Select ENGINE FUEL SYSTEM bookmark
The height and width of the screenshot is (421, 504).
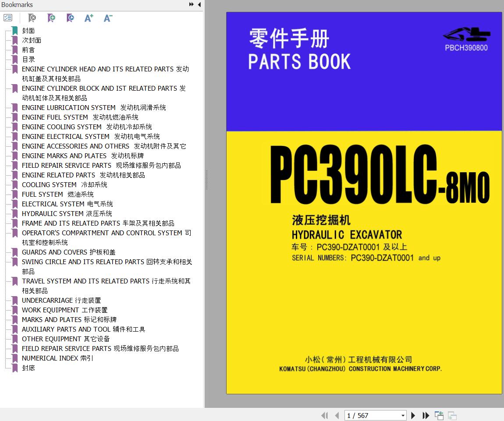point(80,117)
